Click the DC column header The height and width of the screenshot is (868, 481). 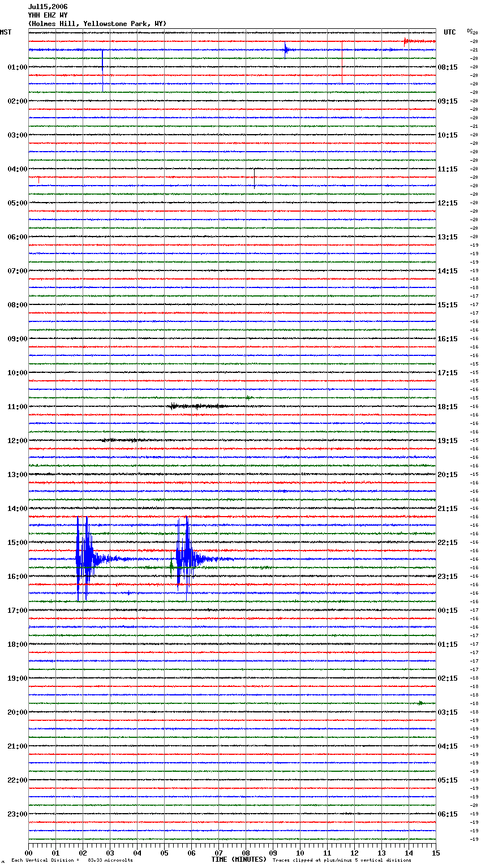470,31
